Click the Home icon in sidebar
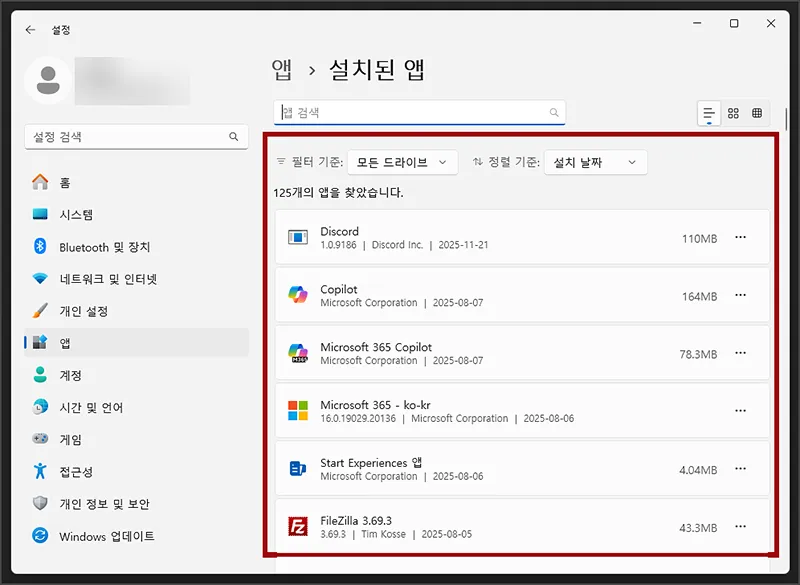The width and height of the screenshot is (800, 585). [x=40, y=182]
